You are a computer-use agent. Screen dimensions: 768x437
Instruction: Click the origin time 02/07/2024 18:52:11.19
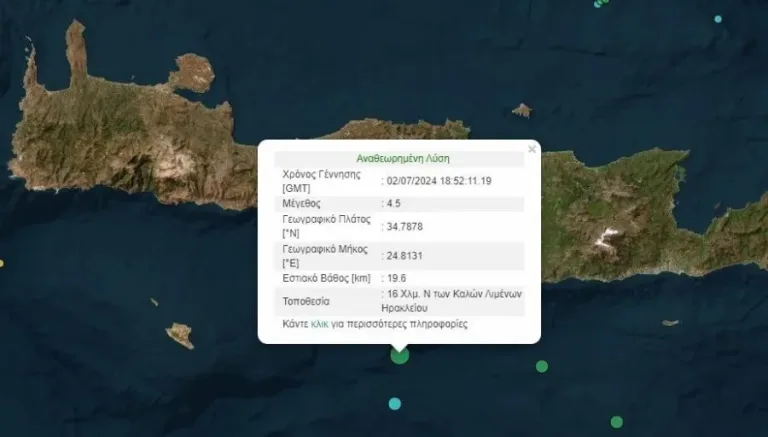coord(438,181)
